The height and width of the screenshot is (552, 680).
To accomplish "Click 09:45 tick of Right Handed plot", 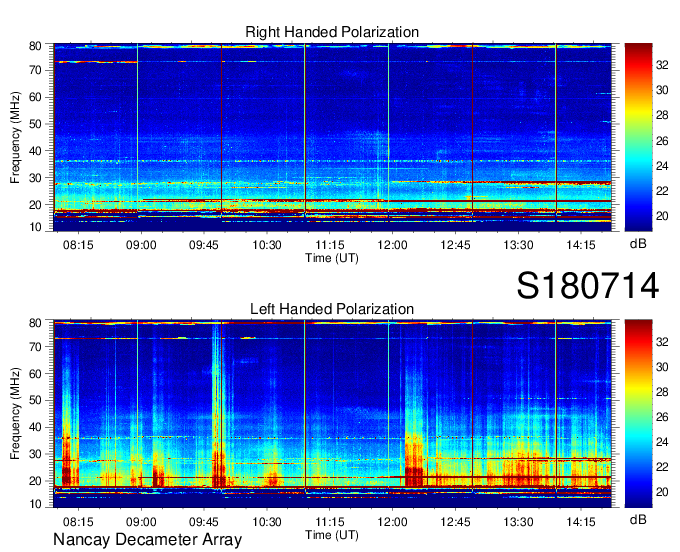I will pos(203,245).
